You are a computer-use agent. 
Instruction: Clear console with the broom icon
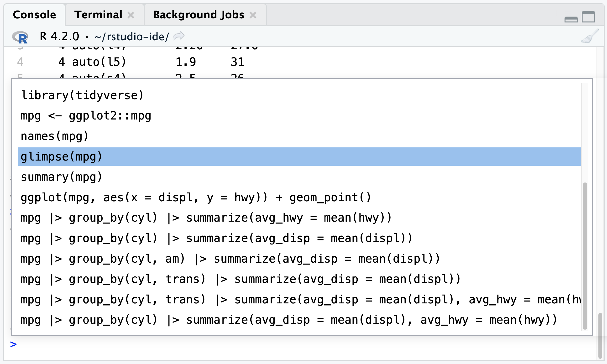pyautogui.click(x=590, y=36)
